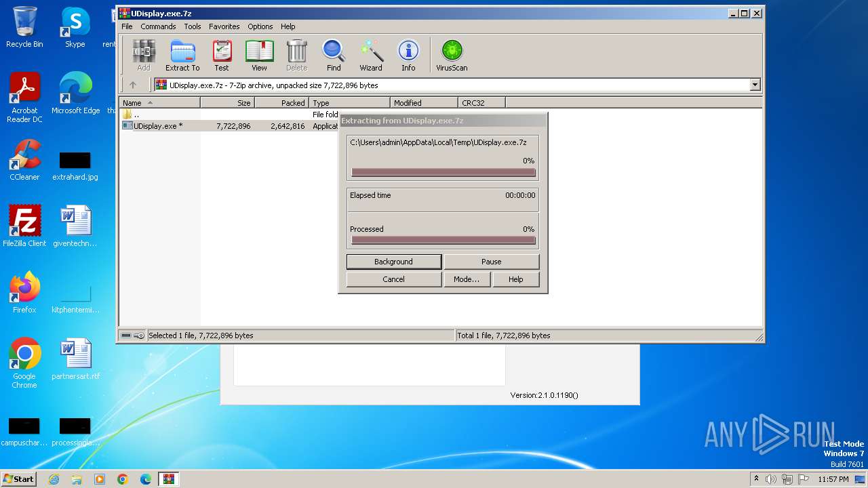Open the Favorites menu

click(x=224, y=26)
